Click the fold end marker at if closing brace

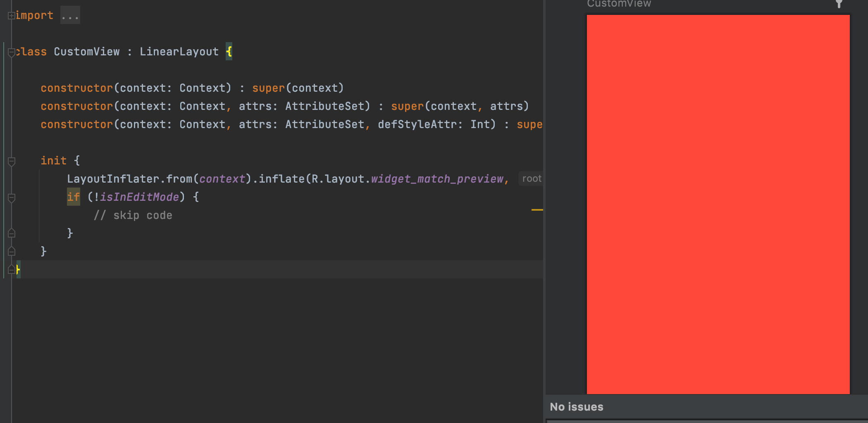[x=12, y=233]
